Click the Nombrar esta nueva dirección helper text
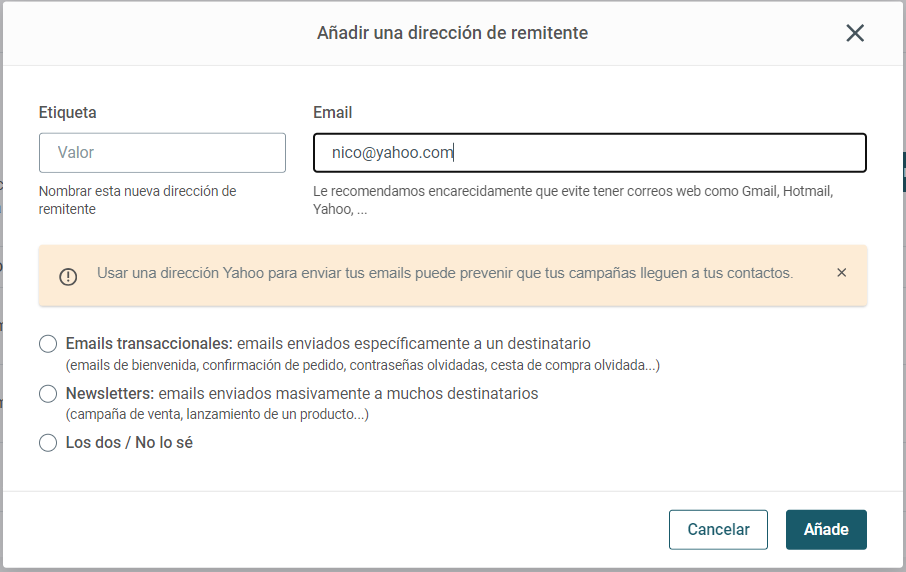This screenshot has height=572, width=906. point(138,200)
